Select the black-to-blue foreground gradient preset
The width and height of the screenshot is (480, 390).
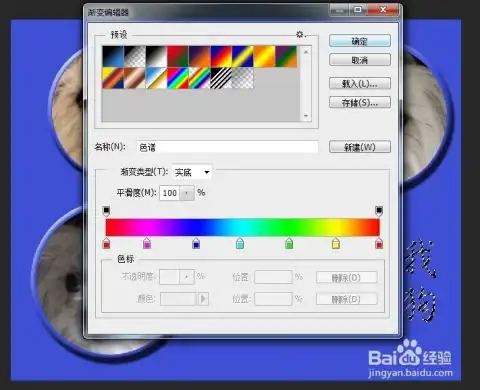(x=113, y=56)
